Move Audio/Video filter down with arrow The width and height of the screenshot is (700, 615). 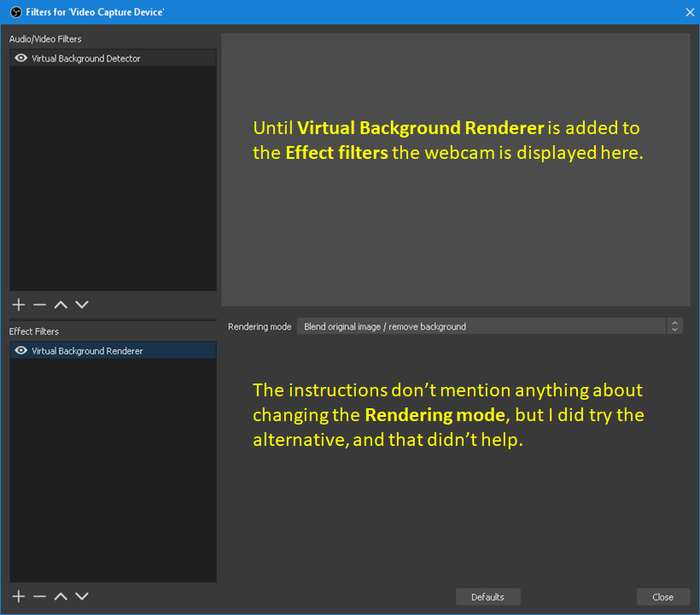pos(82,305)
